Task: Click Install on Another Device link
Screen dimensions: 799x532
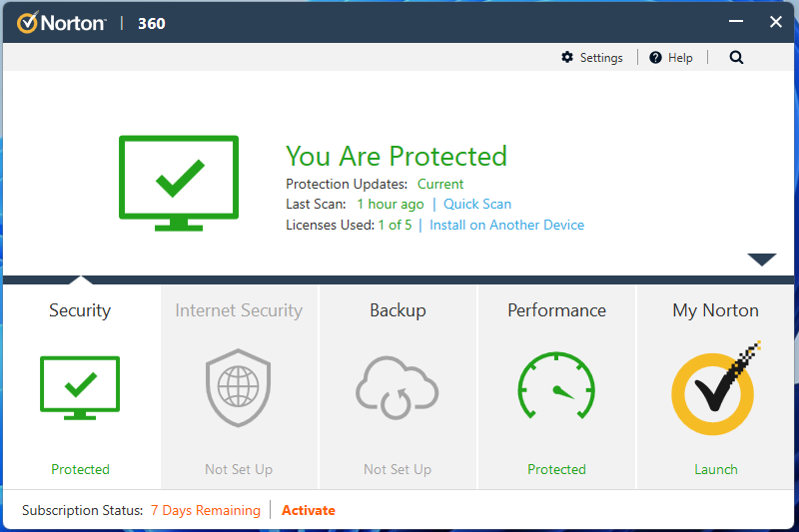Action: click(x=506, y=225)
